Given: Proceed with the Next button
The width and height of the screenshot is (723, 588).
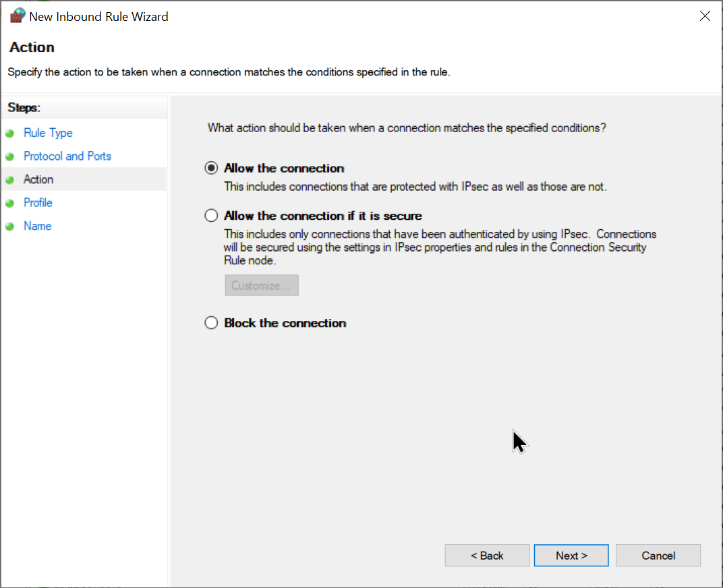Looking at the screenshot, I should click(x=571, y=555).
